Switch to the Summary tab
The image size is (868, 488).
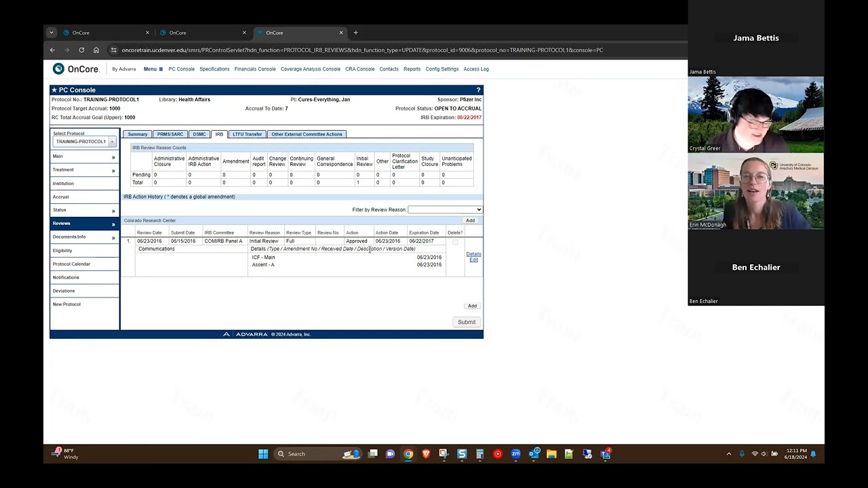click(x=138, y=134)
